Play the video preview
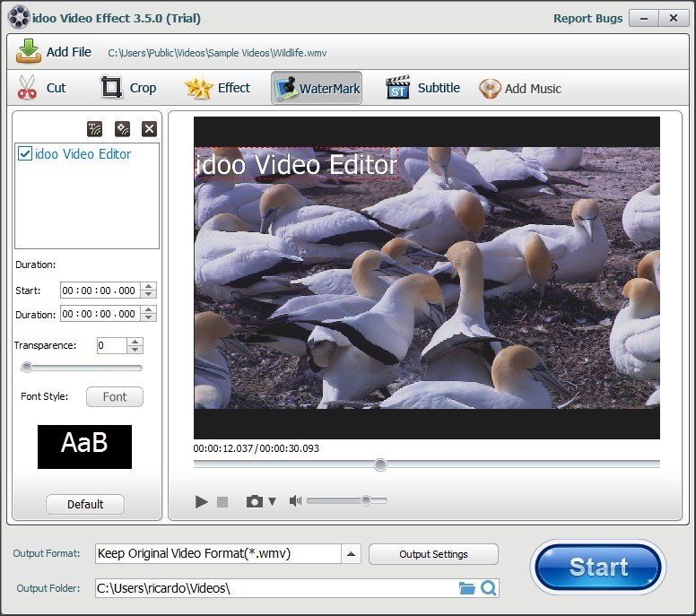This screenshot has width=696, height=616. 202,501
